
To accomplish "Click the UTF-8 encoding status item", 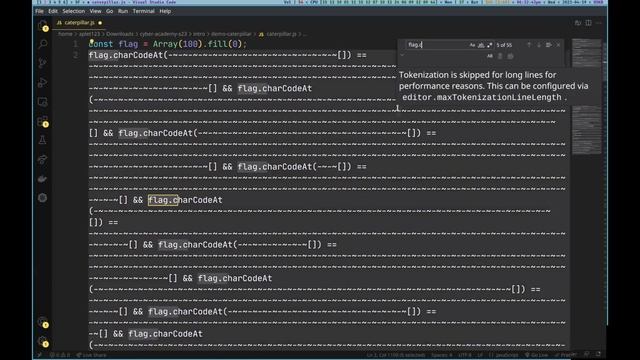I will click(x=464, y=355).
